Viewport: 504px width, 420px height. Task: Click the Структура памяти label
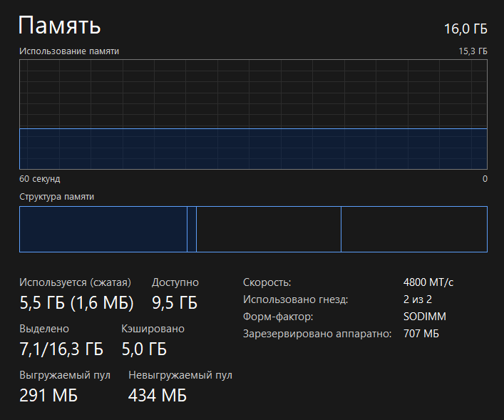[x=56, y=197]
